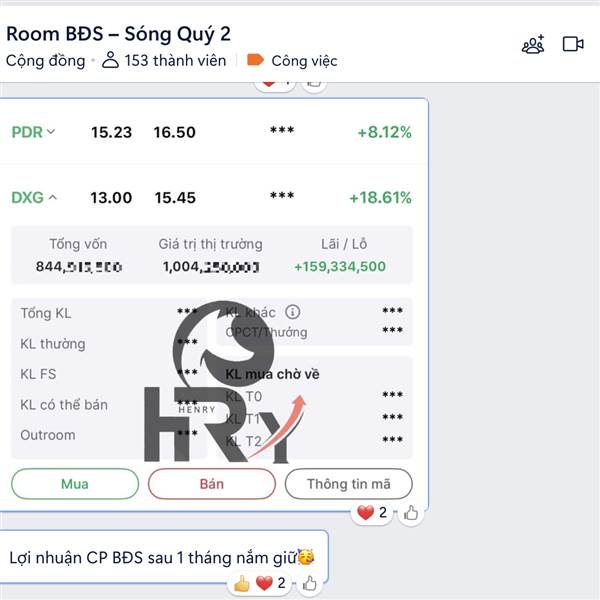The height and width of the screenshot is (600, 600).
Task: Open Room BĐS – Sóng Quý 2 title
Action: point(118,34)
